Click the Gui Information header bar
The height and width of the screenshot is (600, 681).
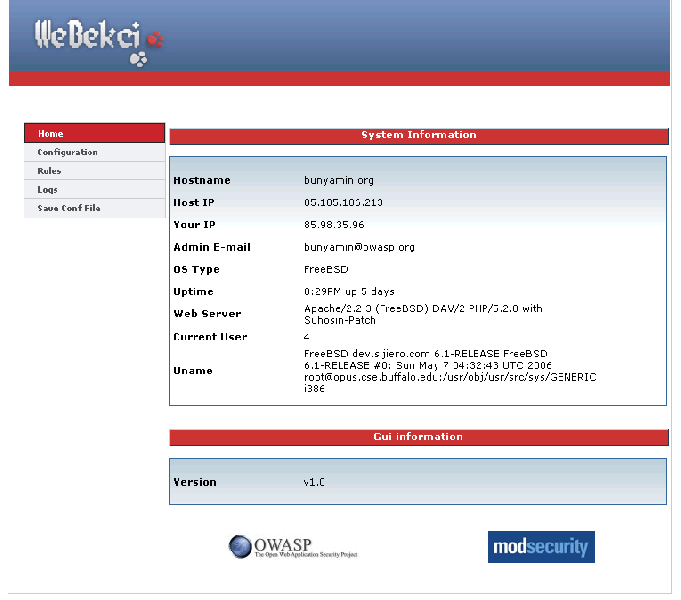[418, 437]
